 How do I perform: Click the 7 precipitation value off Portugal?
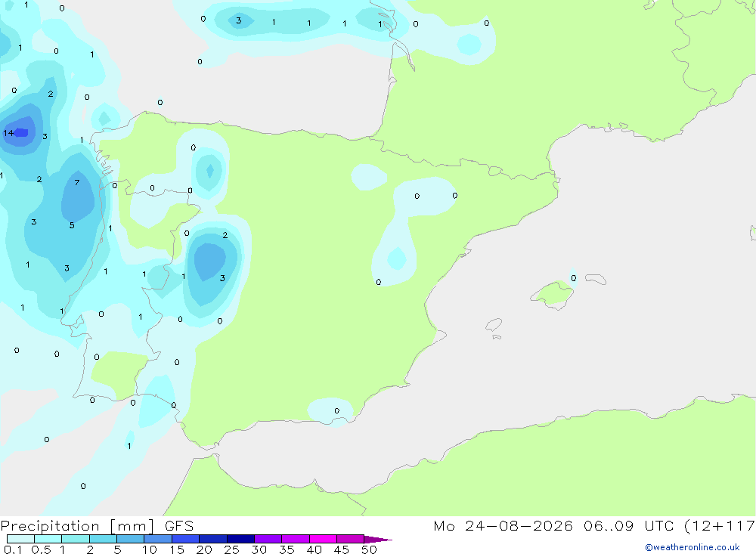[76, 182]
